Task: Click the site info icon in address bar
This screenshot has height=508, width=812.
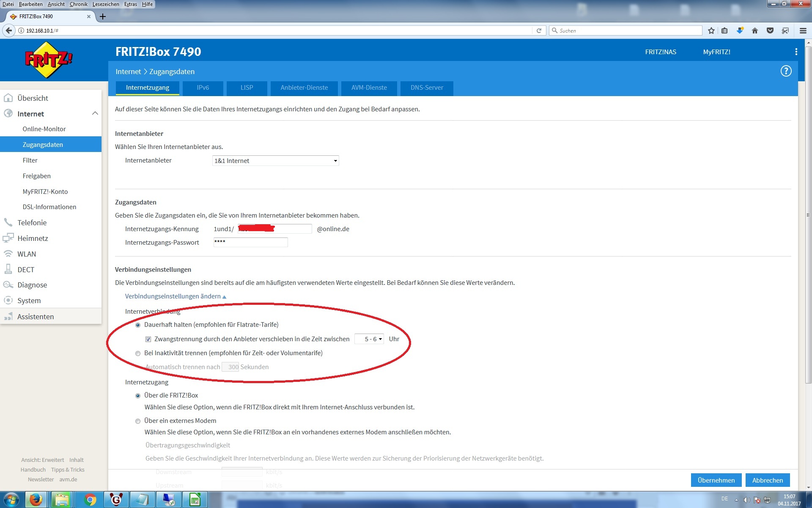Action: coord(21,30)
